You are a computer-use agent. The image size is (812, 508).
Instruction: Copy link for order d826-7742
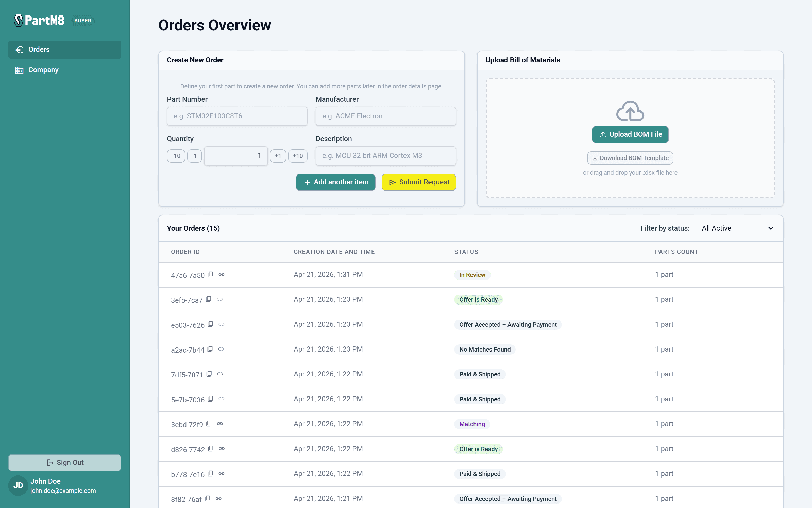coord(222,449)
